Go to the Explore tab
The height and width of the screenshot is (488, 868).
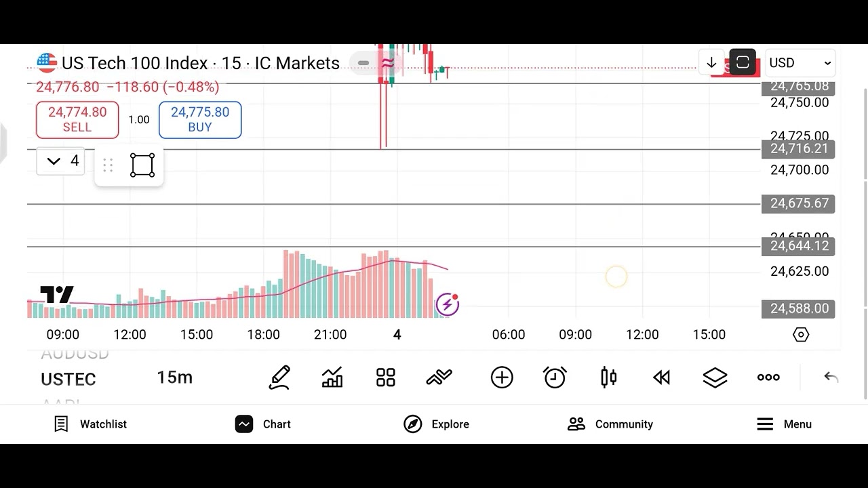[436, 424]
